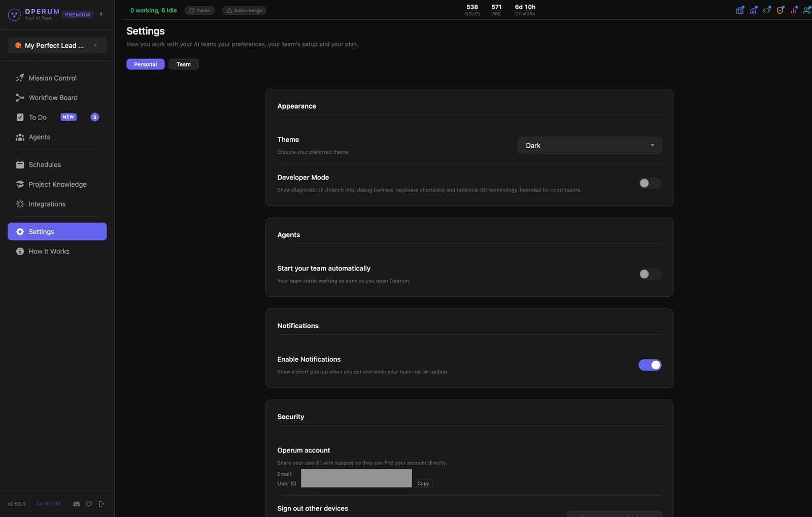This screenshot has width=812, height=517.
Task: Expand the My Perfect Lead project selector
Action: [x=57, y=45]
